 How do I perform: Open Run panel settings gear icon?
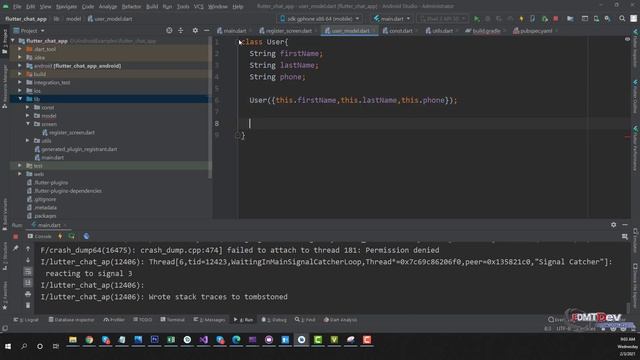pyautogui.click(x=613, y=225)
